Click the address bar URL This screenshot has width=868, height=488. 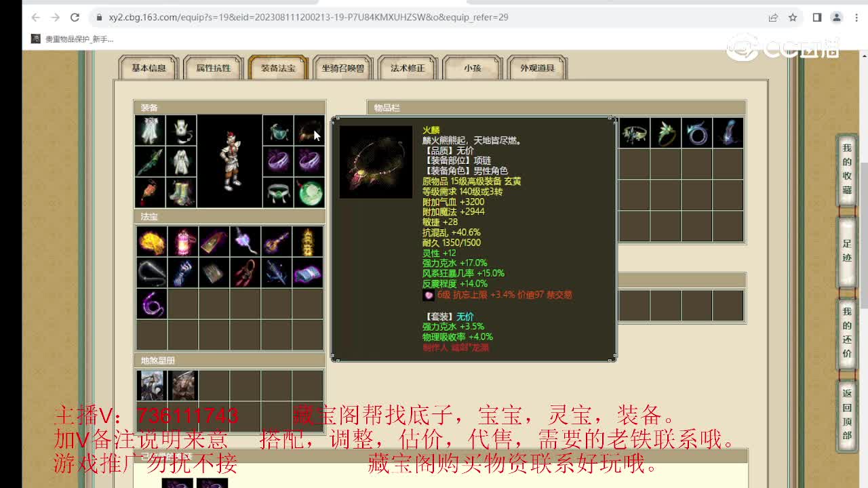309,18
